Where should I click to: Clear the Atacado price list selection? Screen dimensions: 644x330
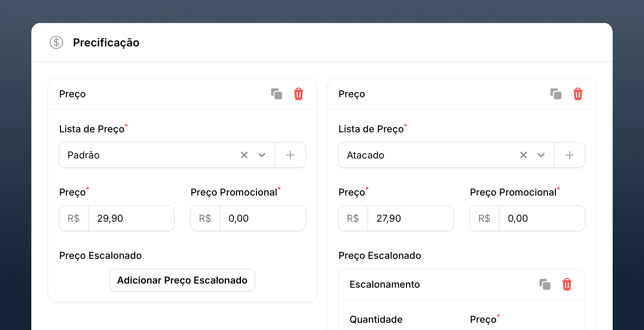click(524, 155)
